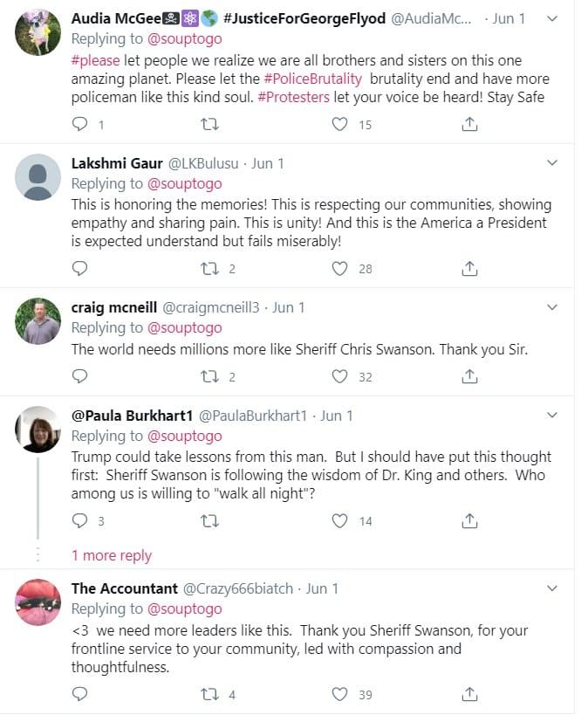Retweet Lakshmi Gaur's tweet
The width and height of the screenshot is (588, 715).
(210, 268)
